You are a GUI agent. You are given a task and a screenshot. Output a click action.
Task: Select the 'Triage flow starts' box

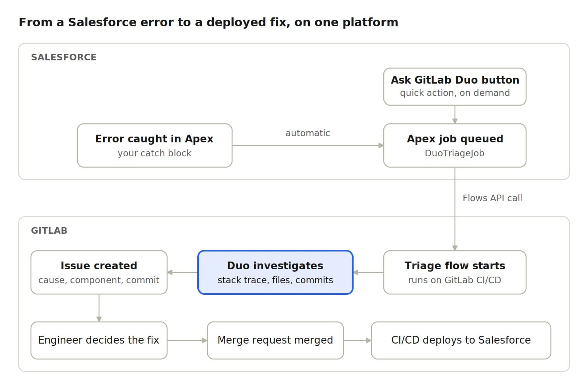point(455,272)
